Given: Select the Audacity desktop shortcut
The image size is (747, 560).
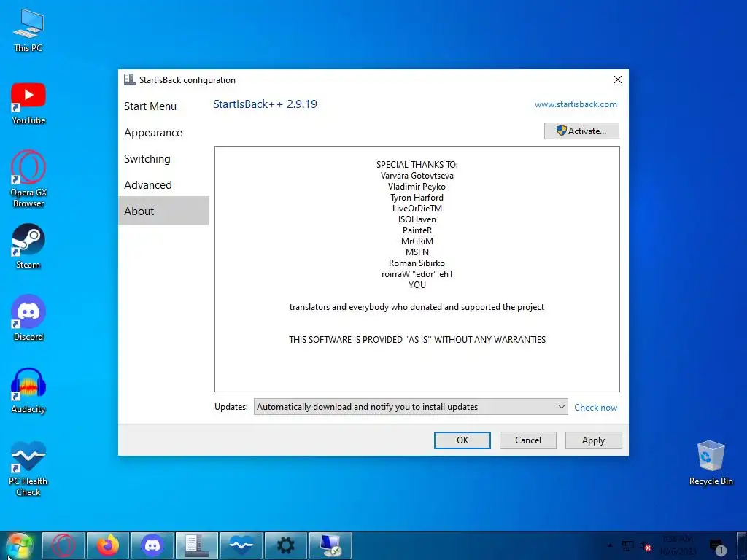Looking at the screenshot, I should pyautogui.click(x=28, y=391).
